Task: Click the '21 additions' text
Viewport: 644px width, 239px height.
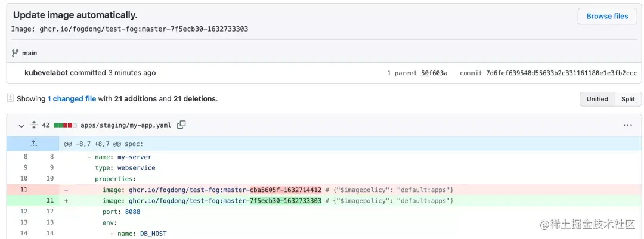Action: (135, 98)
